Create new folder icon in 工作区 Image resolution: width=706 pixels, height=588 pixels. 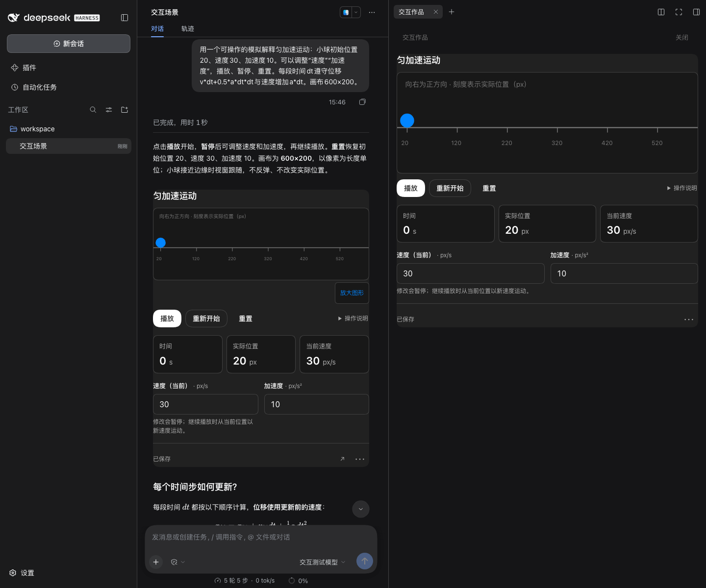pos(125,110)
